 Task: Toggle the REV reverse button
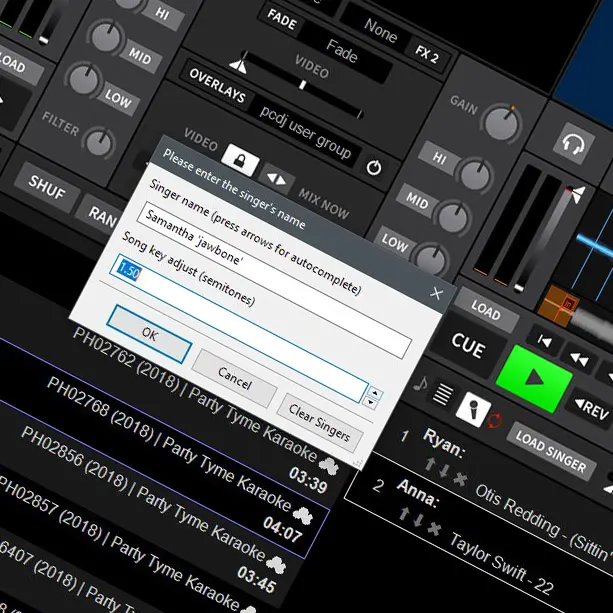pyautogui.click(x=591, y=408)
